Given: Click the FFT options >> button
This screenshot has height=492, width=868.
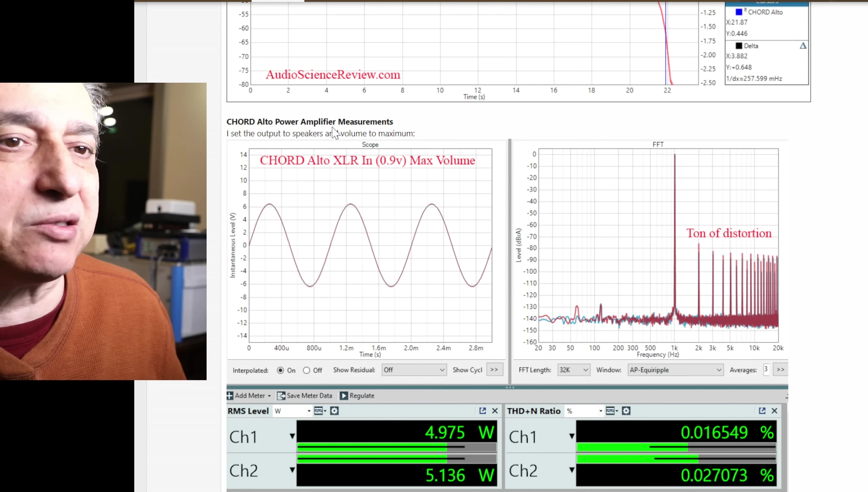Looking at the screenshot, I should (x=780, y=369).
